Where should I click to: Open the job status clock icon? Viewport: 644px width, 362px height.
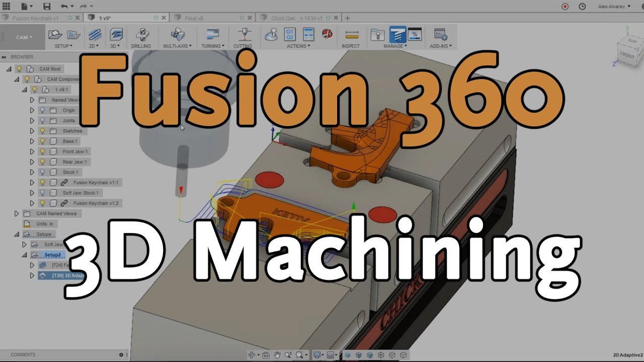(x=582, y=7)
